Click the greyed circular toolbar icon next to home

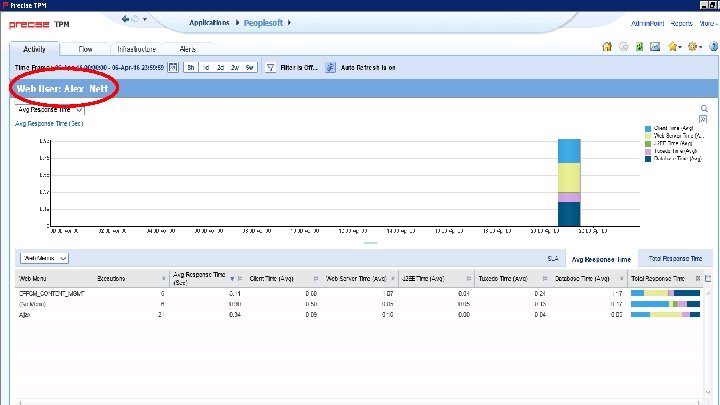point(624,46)
